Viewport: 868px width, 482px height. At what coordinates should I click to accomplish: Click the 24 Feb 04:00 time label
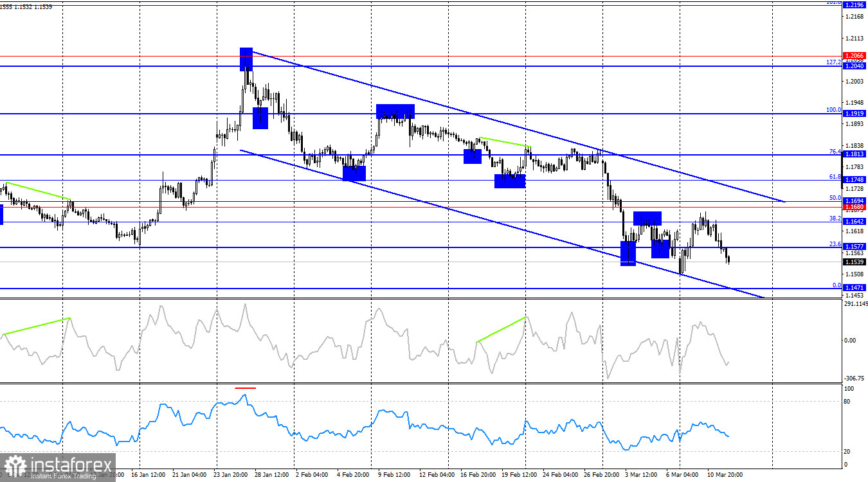coord(561,475)
